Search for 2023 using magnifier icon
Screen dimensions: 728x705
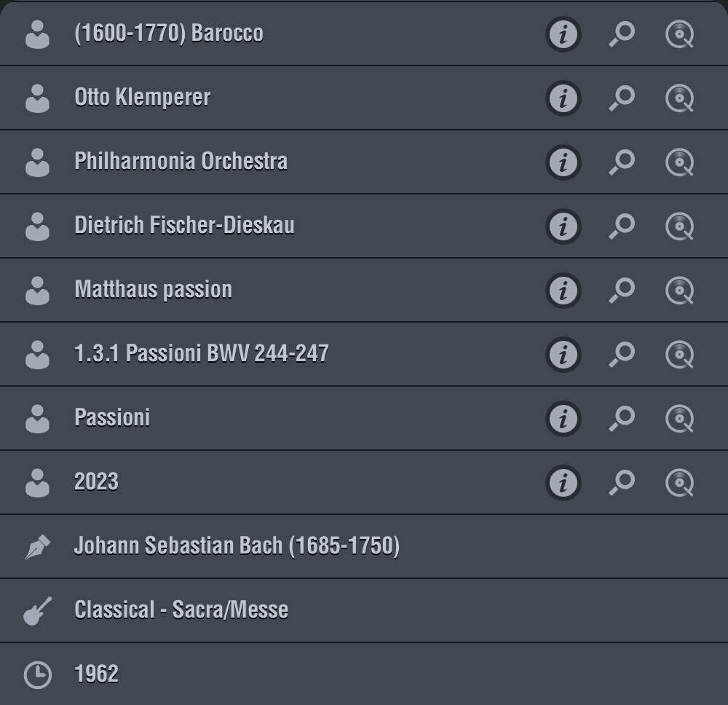tap(622, 483)
